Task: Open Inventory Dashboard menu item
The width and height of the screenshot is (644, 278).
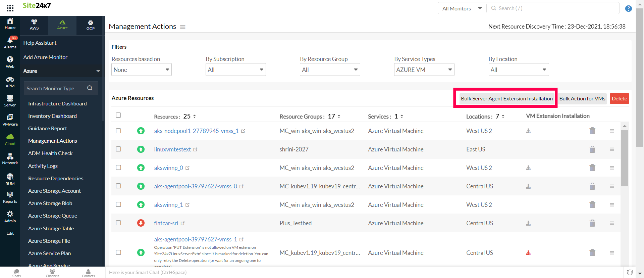Action: (52, 116)
